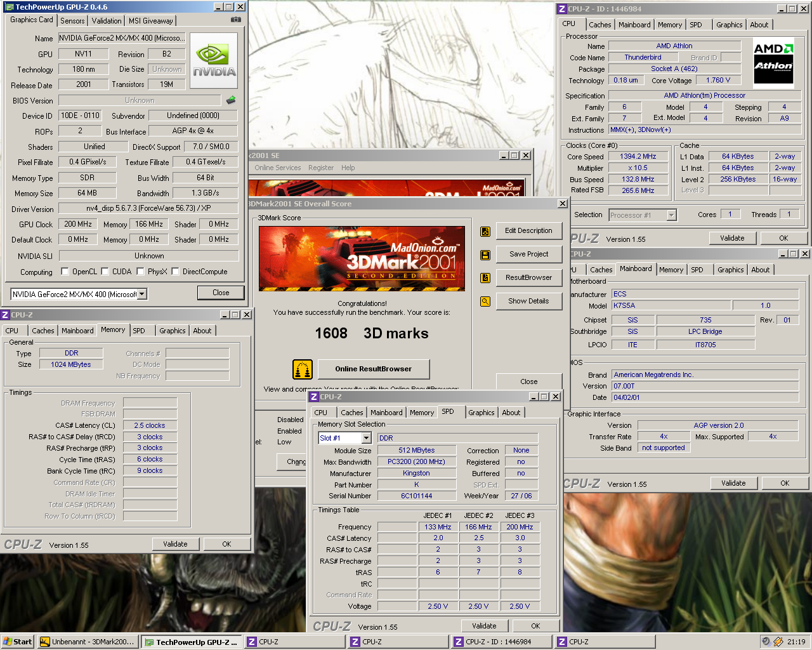The width and height of the screenshot is (812, 650).
Task: Enable the OpenCL checkbox
Action: 65,272
